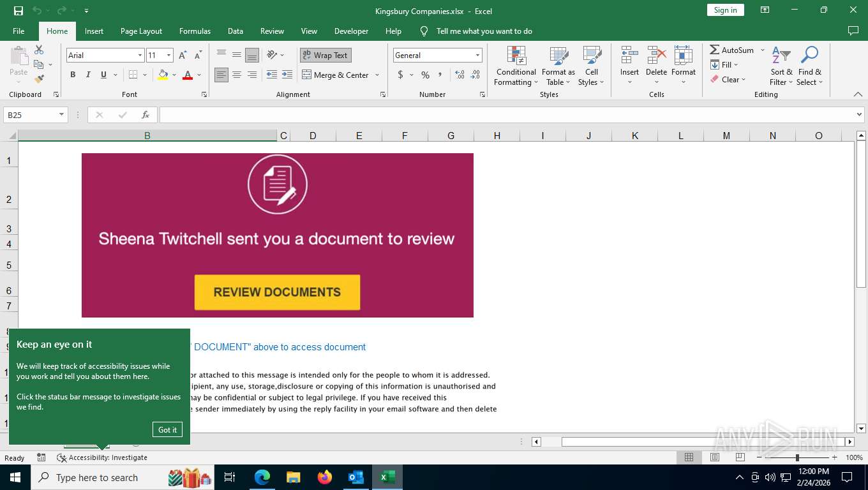Dismiss the tip with Got it

coord(167,429)
